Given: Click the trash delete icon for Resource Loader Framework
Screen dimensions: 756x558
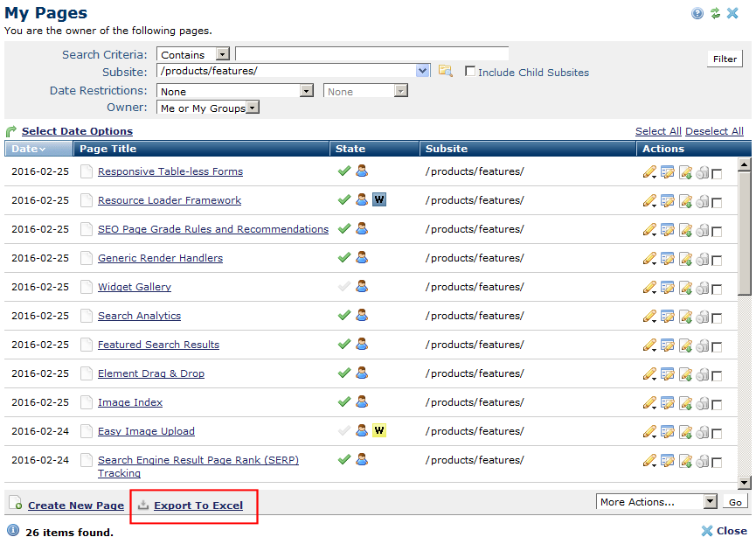Looking at the screenshot, I should [x=702, y=200].
